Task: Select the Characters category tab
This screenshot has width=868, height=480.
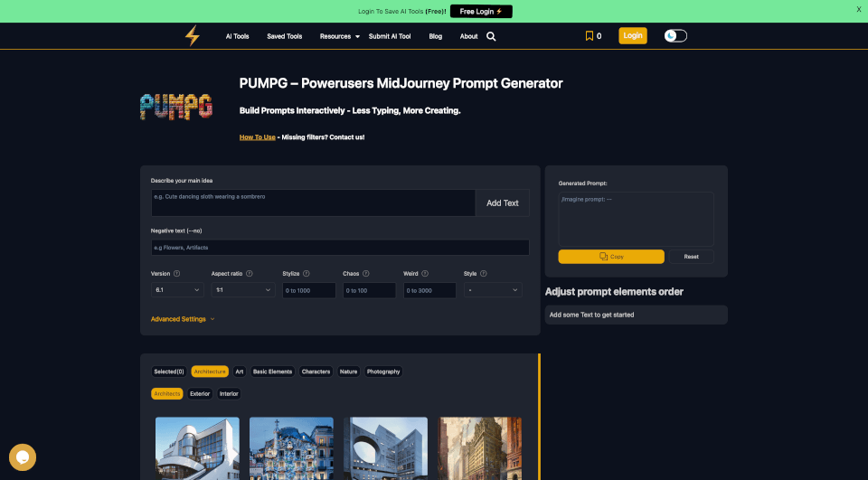Action: pyautogui.click(x=316, y=372)
